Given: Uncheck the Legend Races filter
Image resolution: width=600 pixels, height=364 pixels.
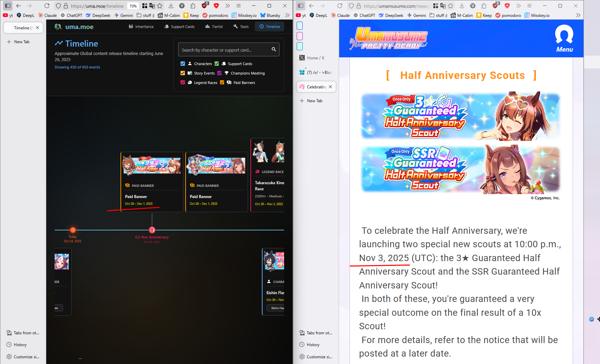Looking at the screenshot, I should pyautogui.click(x=183, y=82).
